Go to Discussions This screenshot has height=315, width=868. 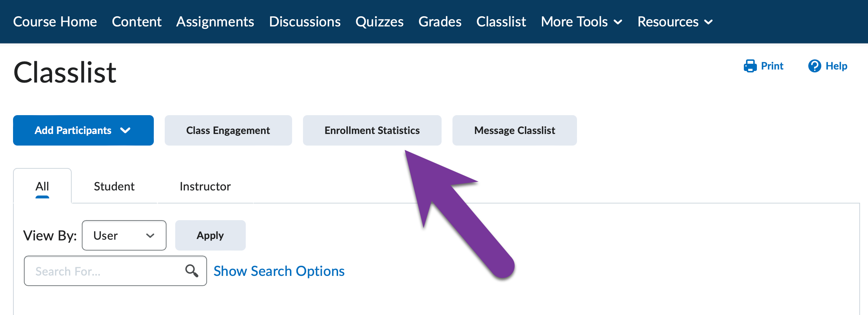click(x=304, y=22)
